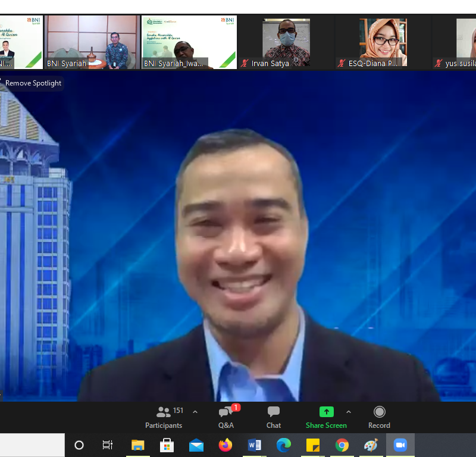Expand the arrow next to Participants

pyautogui.click(x=195, y=412)
